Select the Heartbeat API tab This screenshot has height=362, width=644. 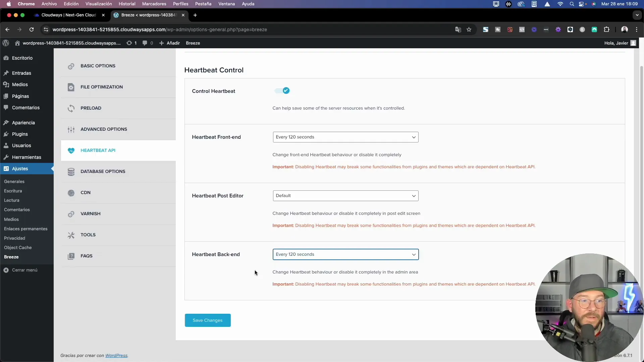[x=118, y=150]
